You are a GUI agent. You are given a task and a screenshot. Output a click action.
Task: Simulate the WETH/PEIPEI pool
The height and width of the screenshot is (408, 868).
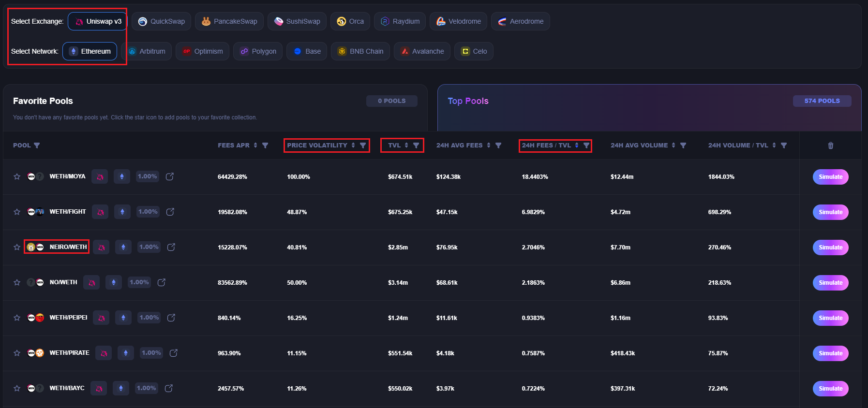830,318
